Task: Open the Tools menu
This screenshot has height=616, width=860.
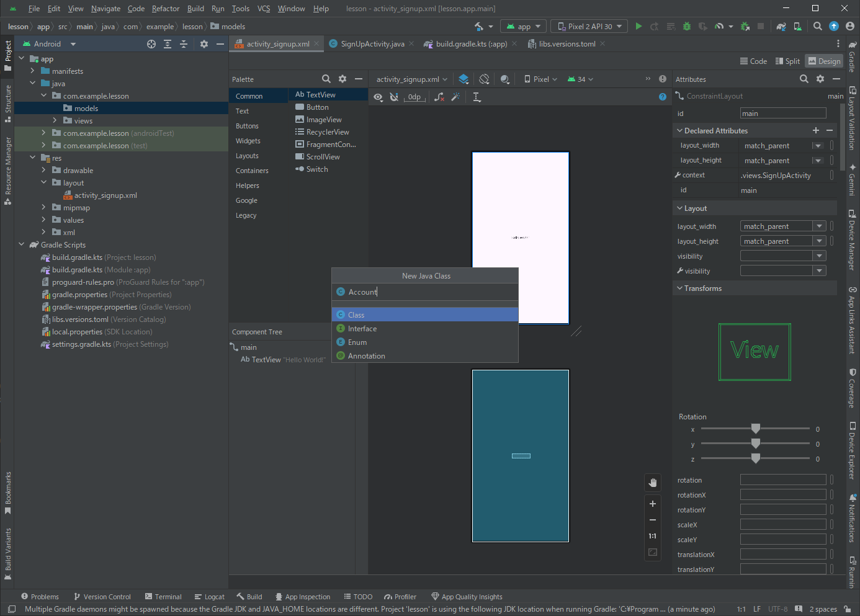Action: point(241,9)
